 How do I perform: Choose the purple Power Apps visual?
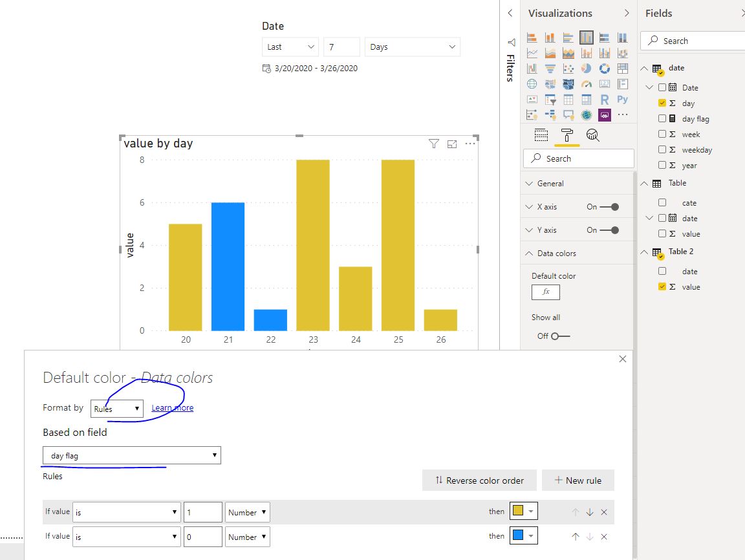(605, 115)
